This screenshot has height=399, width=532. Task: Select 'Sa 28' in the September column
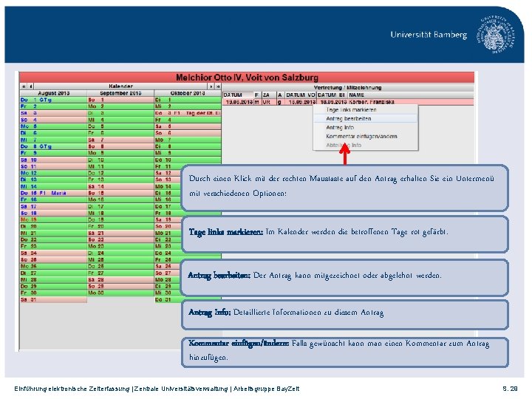120,279
